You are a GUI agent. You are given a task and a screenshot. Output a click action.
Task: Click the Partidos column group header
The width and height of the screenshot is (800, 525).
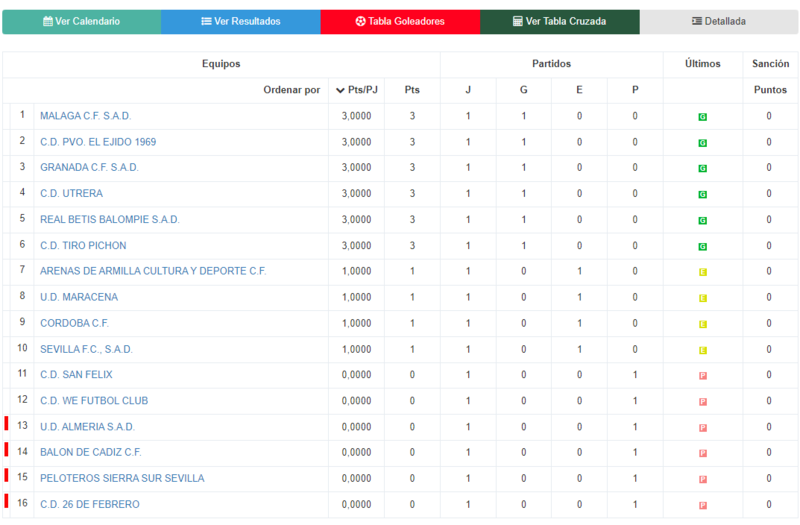pyautogui.click(x=552, y=64)
